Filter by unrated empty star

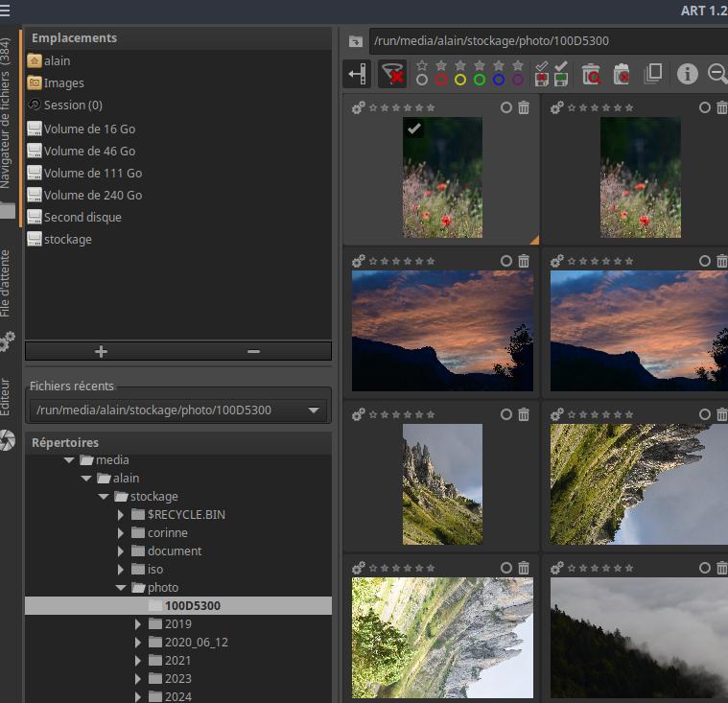tap(422, 65)
